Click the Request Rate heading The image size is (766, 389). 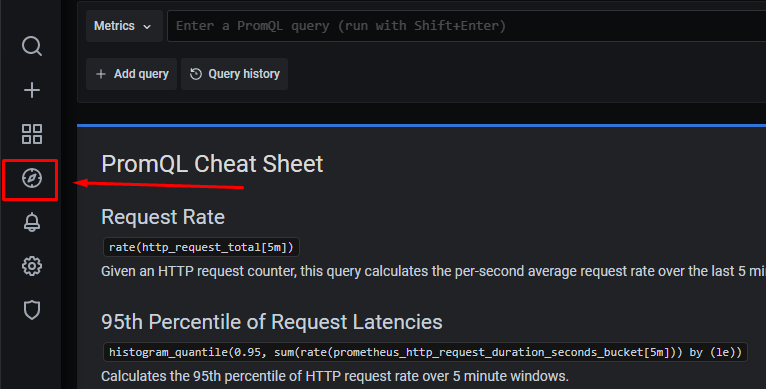tap(163, 217)
